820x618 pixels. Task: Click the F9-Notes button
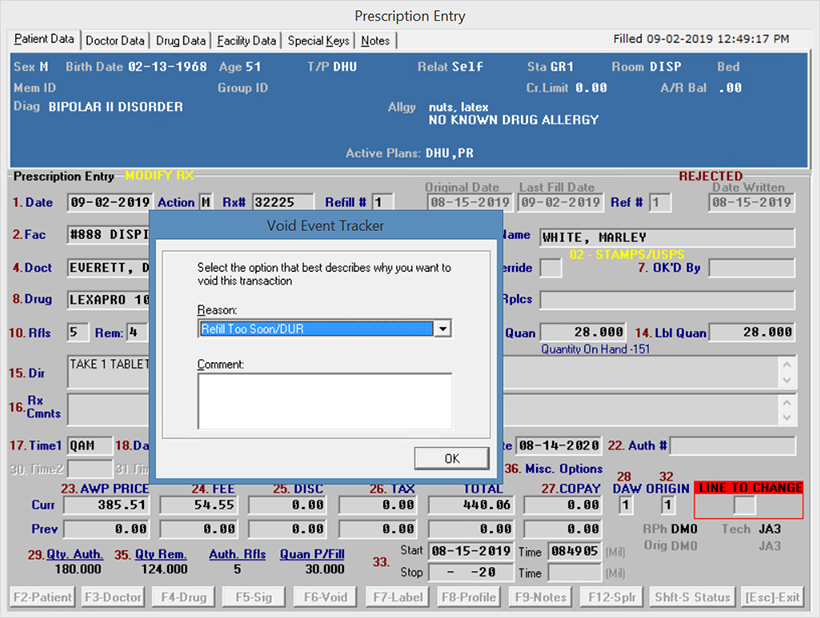click(x=537, y=597)
